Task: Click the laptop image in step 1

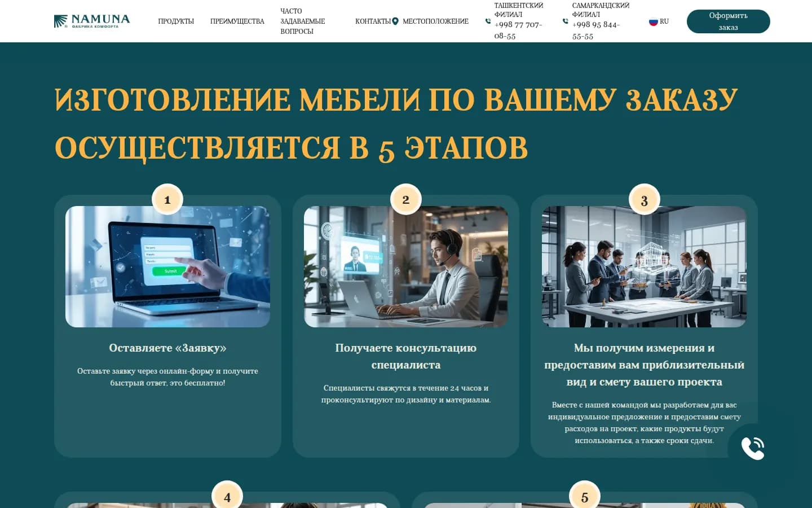Action: (167, 266)
